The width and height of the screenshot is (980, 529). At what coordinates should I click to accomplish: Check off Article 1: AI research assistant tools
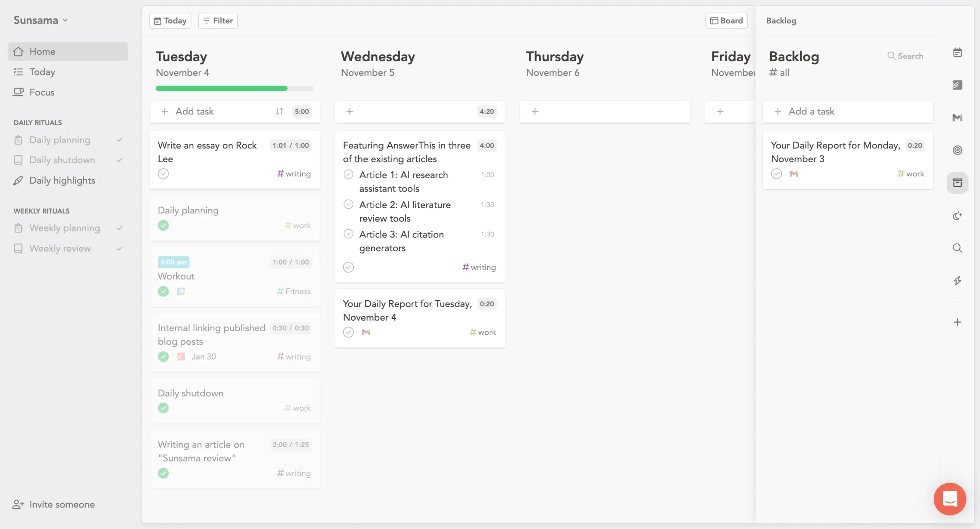[348, 175]
